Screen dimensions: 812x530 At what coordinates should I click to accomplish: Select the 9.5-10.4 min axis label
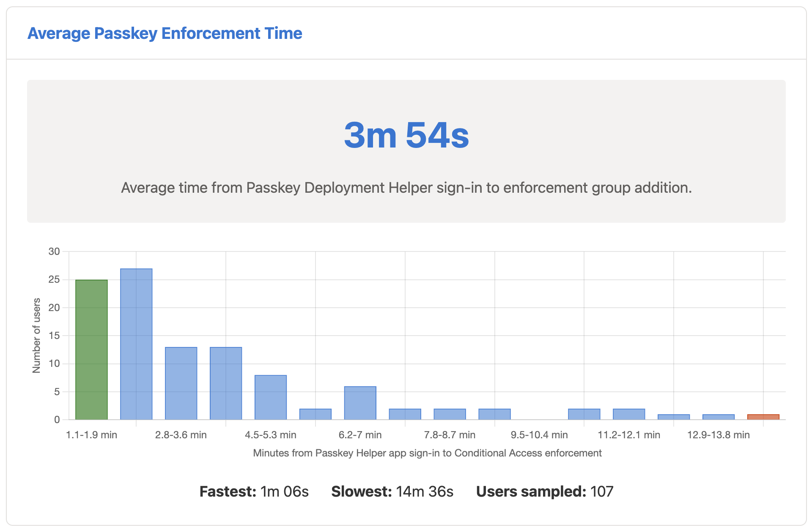(539, 434)
